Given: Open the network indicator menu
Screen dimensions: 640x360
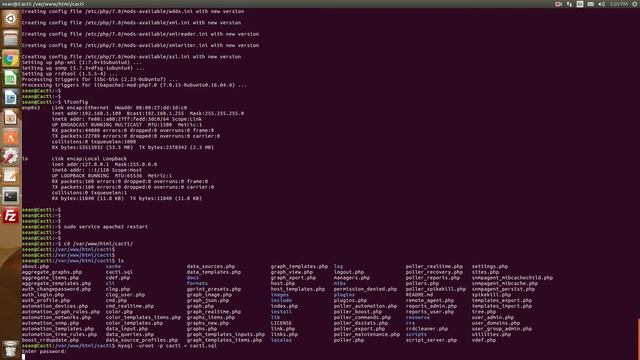Looking at the screenshot, I should tap(569, 4).
